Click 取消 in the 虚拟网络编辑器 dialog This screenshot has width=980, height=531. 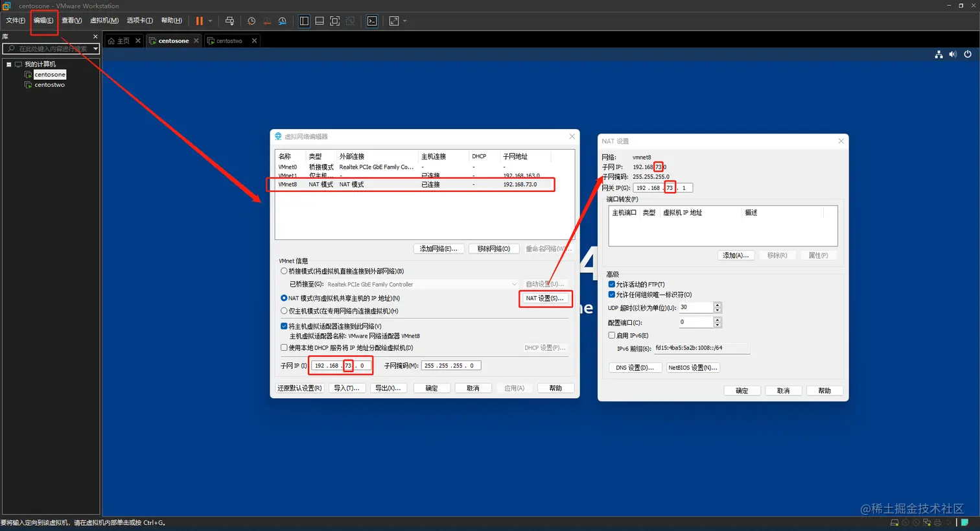tap(473, 388)
